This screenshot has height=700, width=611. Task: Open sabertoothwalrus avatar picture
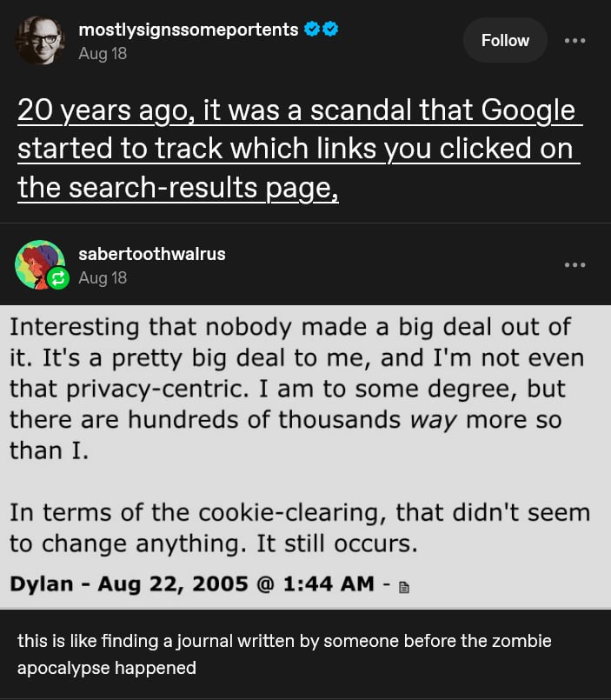pos(39,263)
